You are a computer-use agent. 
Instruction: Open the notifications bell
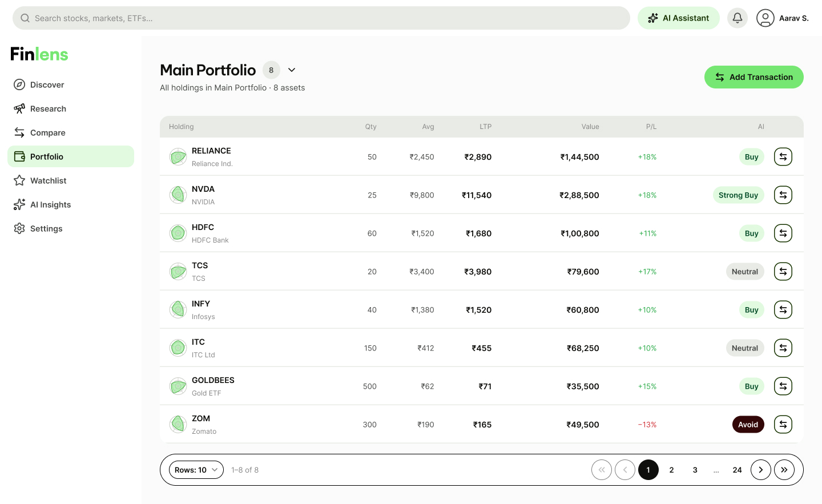(738, 18)
